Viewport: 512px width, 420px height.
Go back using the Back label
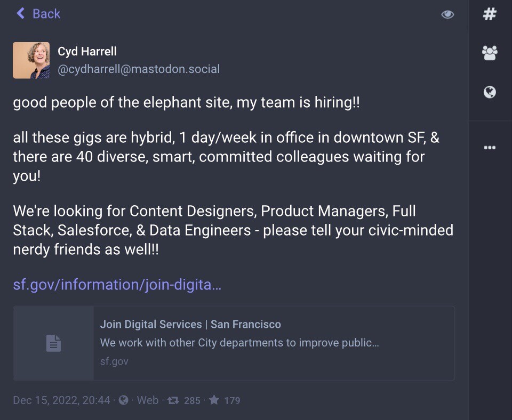[46, 14]
